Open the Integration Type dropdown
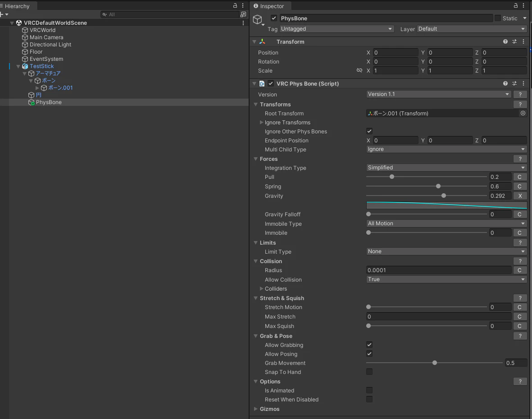 pos(446,168)
